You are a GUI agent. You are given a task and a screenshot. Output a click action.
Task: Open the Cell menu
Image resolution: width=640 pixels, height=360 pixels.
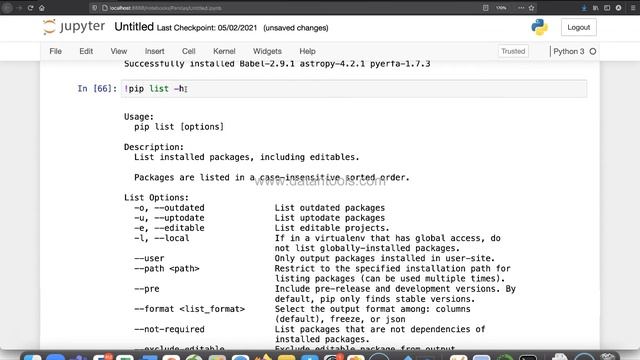tap(188, 51)
